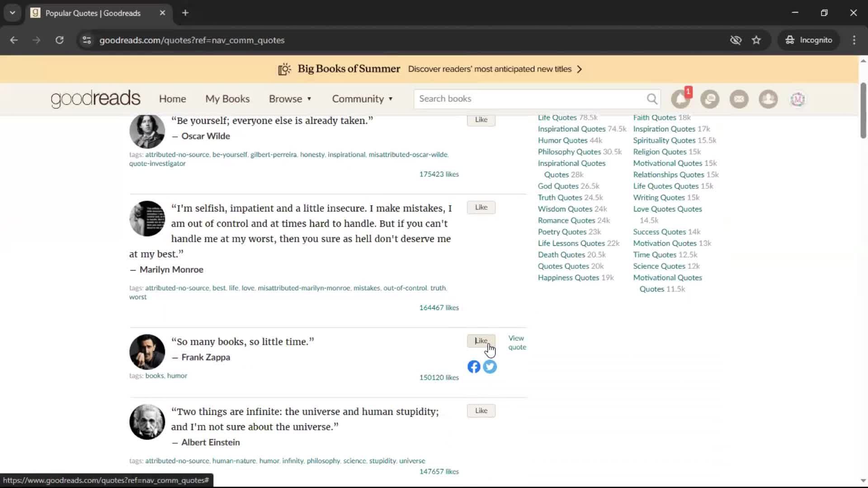The image size is (868, 488).
Task: Open Death Quotes category
Action: pyautogui.click(x=561, y=255)
